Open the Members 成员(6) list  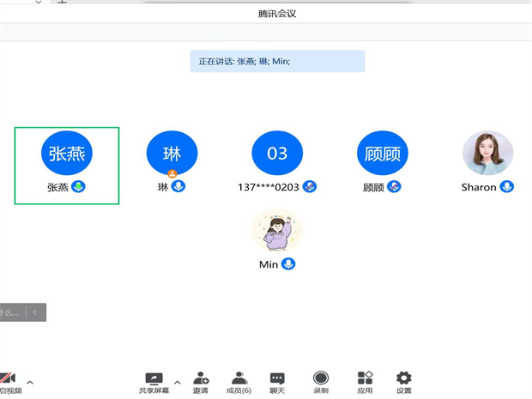click(239, 383)
